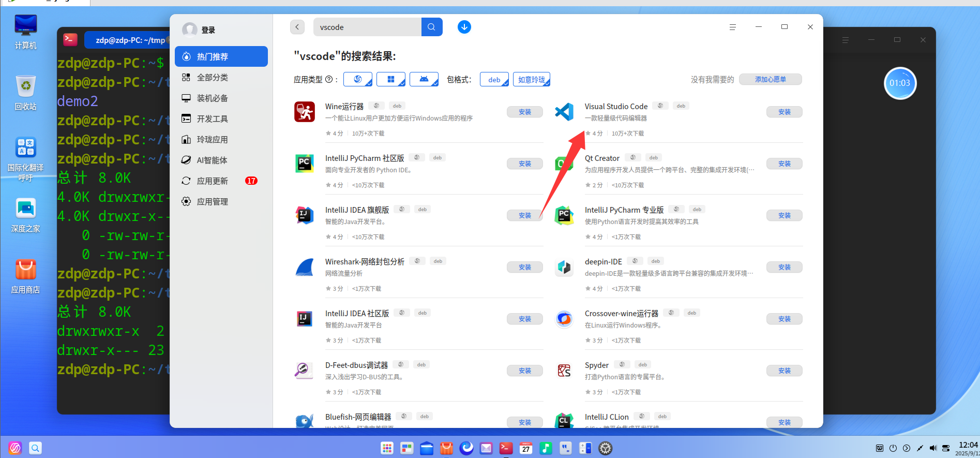Image resolution: width=980 pixels, height=458 pixels.
Task: Click the IntelliJ PyCharm 社区版 icon
Action: click(x=305, y=164)
